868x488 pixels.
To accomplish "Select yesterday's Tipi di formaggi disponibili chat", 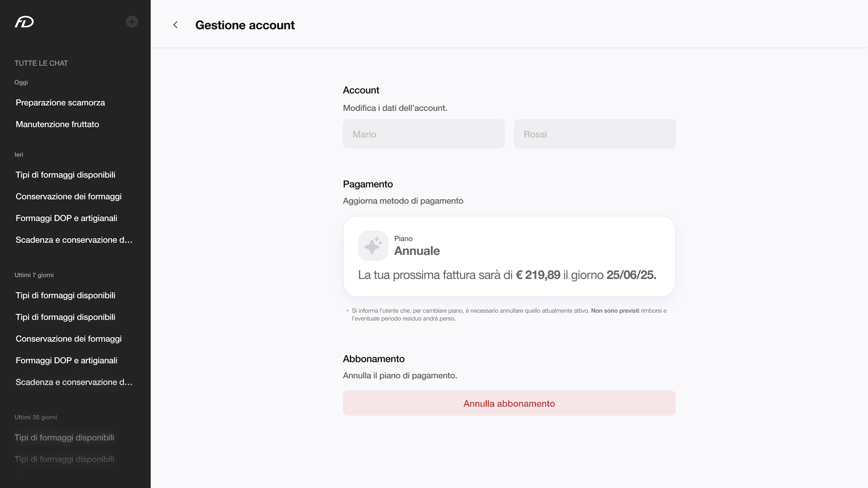I will (x=66, y=175).
